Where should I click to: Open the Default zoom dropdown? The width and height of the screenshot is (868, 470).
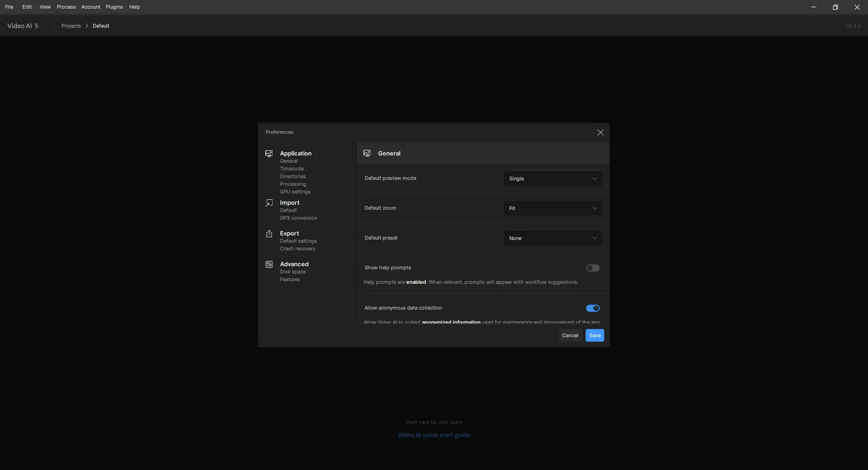tap(552, 209)
